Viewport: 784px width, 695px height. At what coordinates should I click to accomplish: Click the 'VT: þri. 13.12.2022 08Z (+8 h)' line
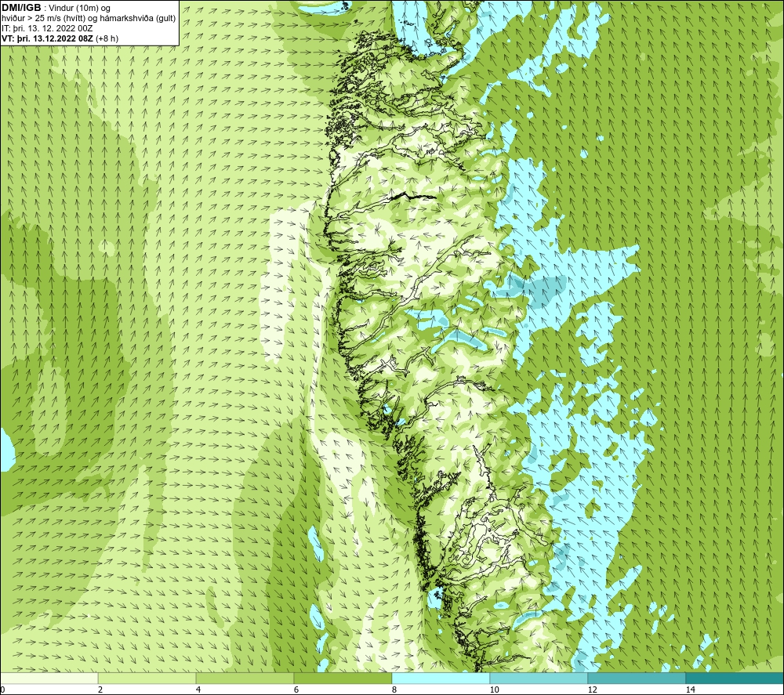60,38
